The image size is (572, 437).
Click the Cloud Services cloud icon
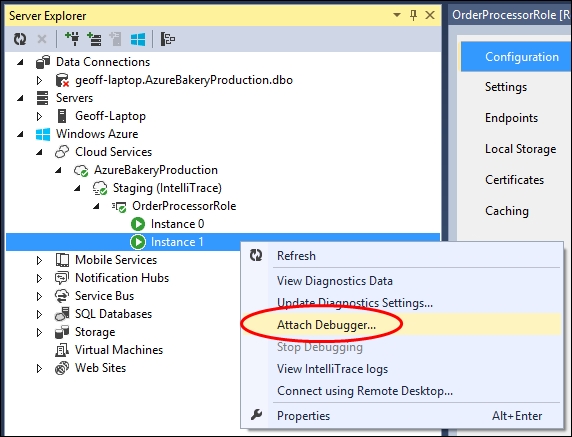click(62, 152)
